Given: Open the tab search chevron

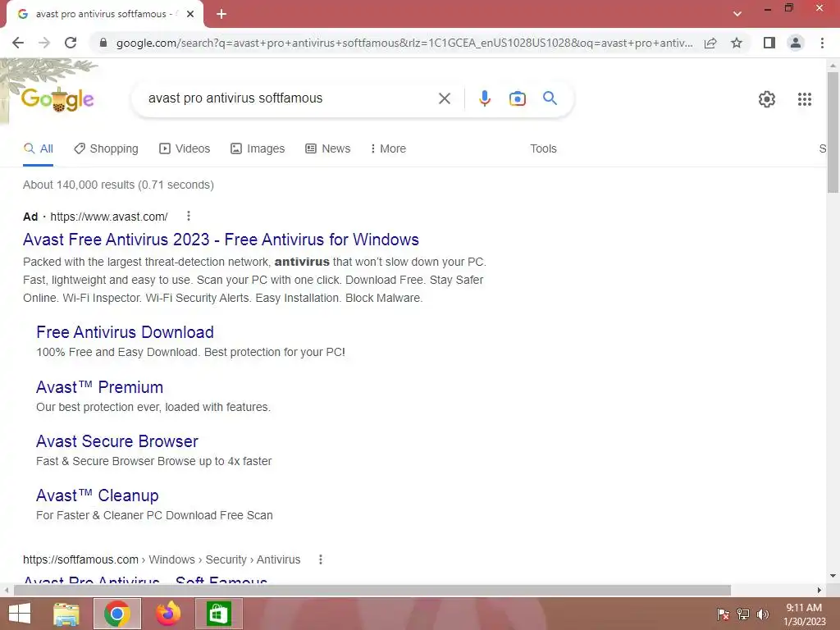Looking at the screenshot, I should 737,14.
